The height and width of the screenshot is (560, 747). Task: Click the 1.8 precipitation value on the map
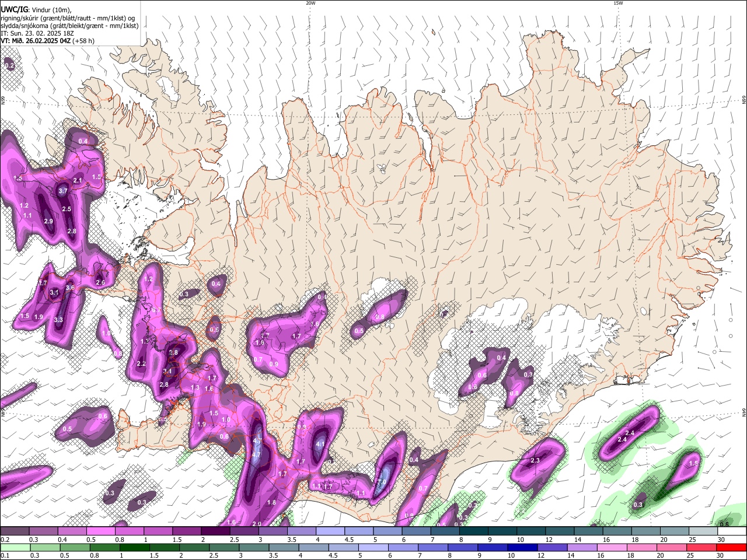pos(271,503)
